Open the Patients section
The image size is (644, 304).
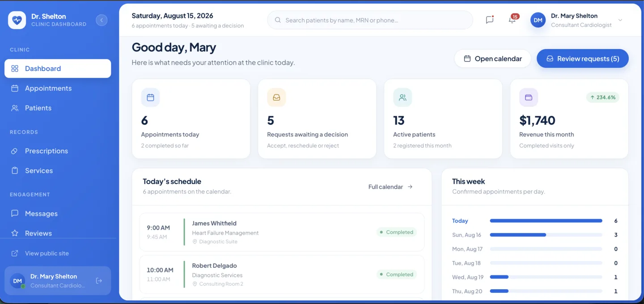pyautogui.click(x=58, y=108)
